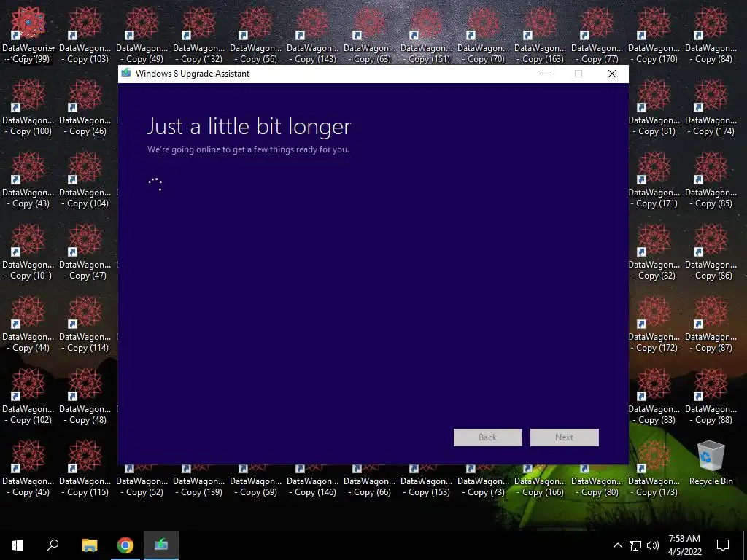Select the DataWagon Copy (77) desktop shortcut

597,36
